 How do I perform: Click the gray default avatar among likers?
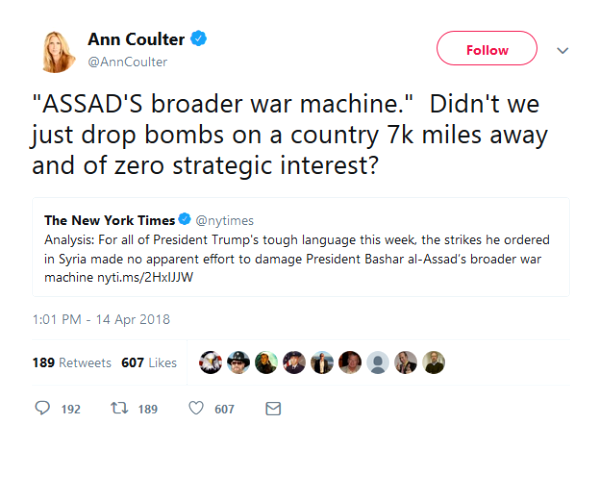click(377, 362)
